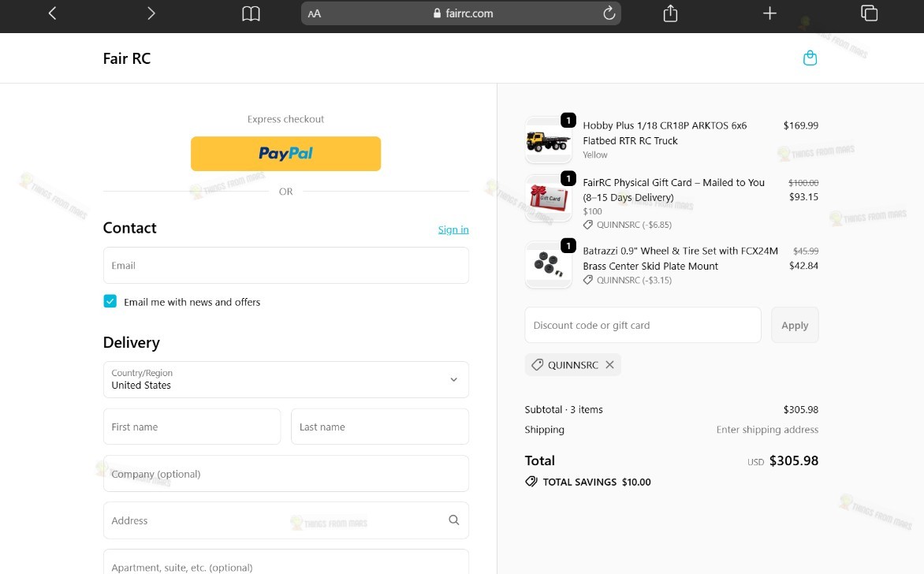Click the wheel and tire set thumbnail
This screenshot has height=574, width=924.
[548, 265]
